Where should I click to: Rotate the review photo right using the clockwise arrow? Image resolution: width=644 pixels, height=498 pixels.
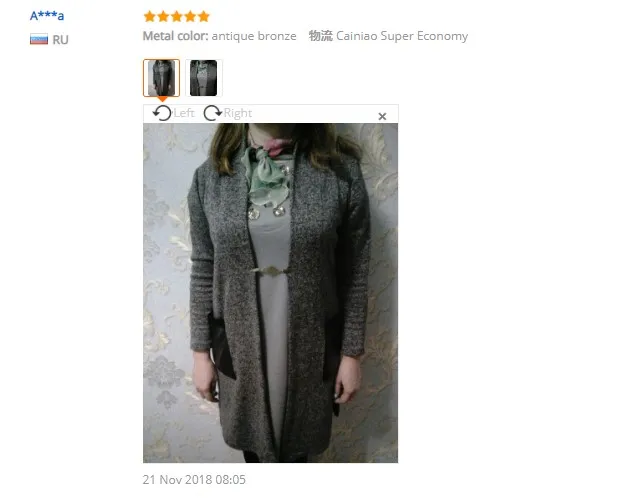click(x=213, y=113)
